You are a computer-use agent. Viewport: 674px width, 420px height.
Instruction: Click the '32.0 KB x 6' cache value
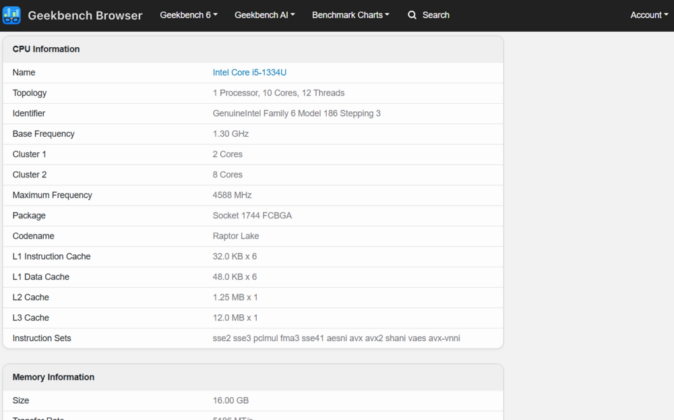235,257
